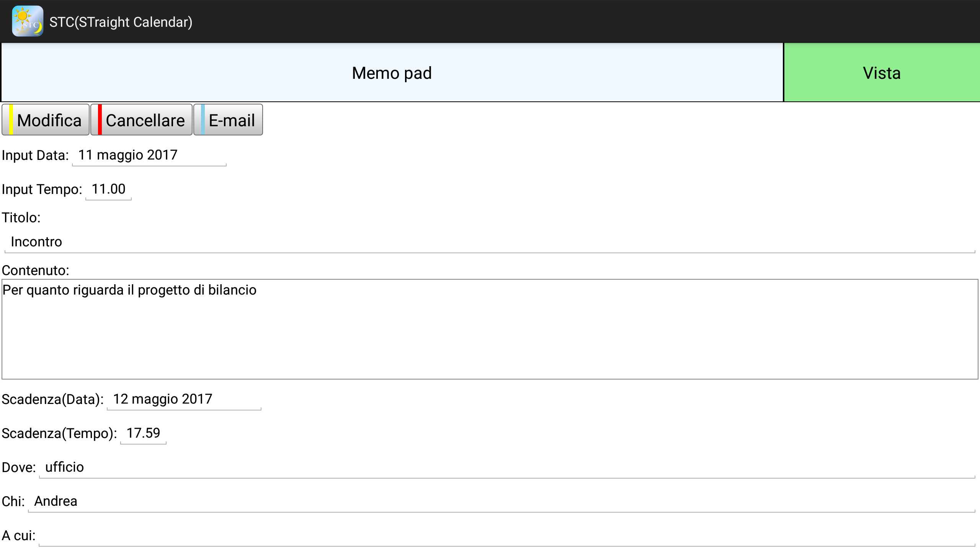The width and height of the screenshot is (980, 557).
Task: Click inside the Contenuto text area
Action: coord(489,329)
